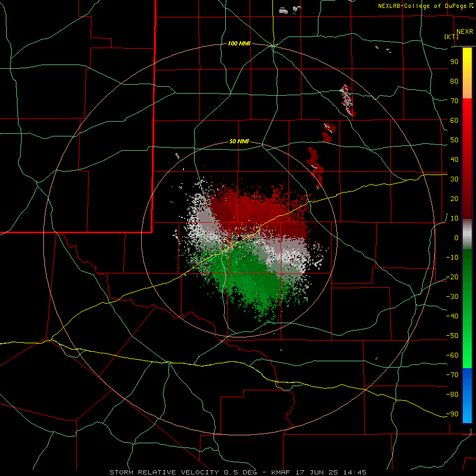
Task: Click the Storm Relative Velocity title caption
Action: pyautogui.click(x=237, y=472)
